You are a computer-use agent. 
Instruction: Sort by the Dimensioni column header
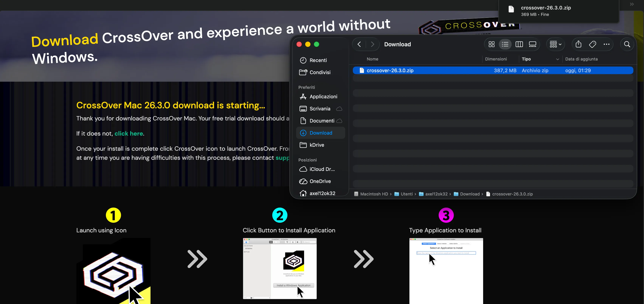click(496, 59)
